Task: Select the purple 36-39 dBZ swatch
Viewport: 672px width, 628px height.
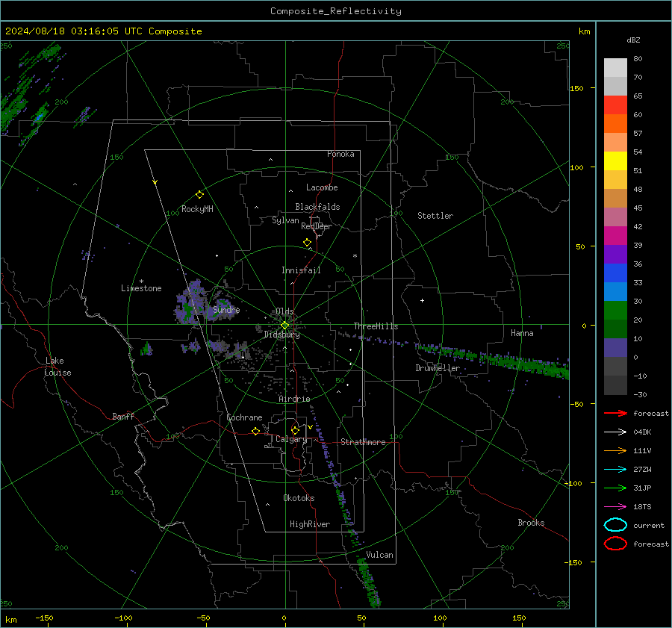Action: click(x=615, y=255)
